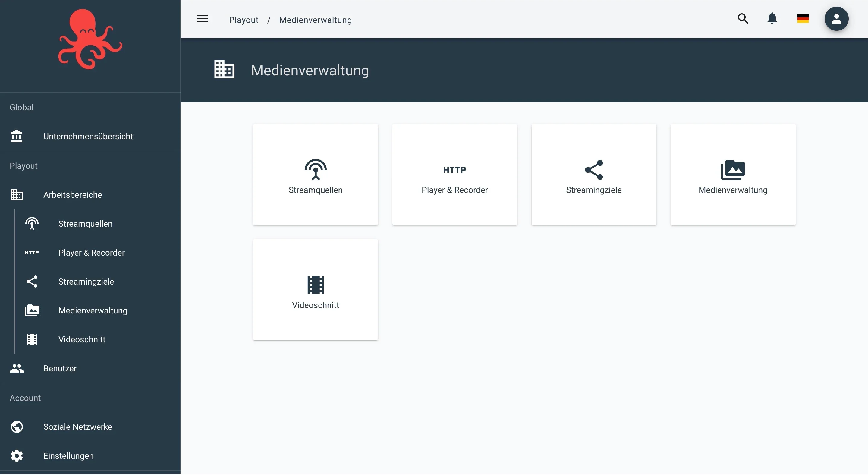Open the German flag language selector
This screenshot has height=475, width=868.
coord(803,19)
